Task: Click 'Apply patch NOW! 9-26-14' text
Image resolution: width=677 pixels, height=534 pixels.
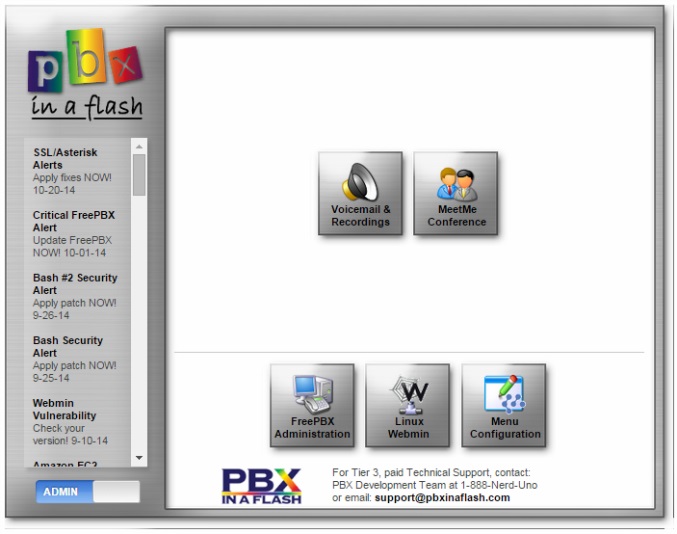Action: click(x=74, y=309)
